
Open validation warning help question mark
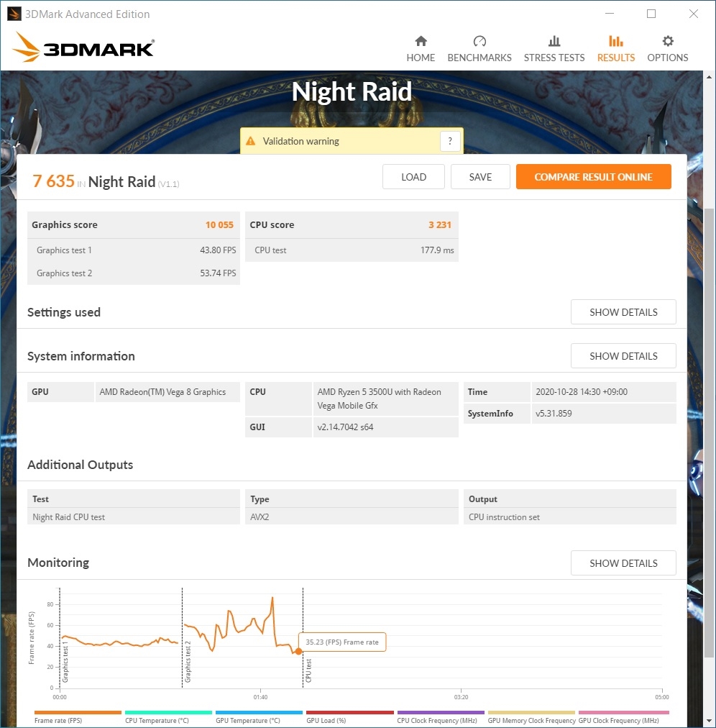pyautogui.click(x=449, y=141)
